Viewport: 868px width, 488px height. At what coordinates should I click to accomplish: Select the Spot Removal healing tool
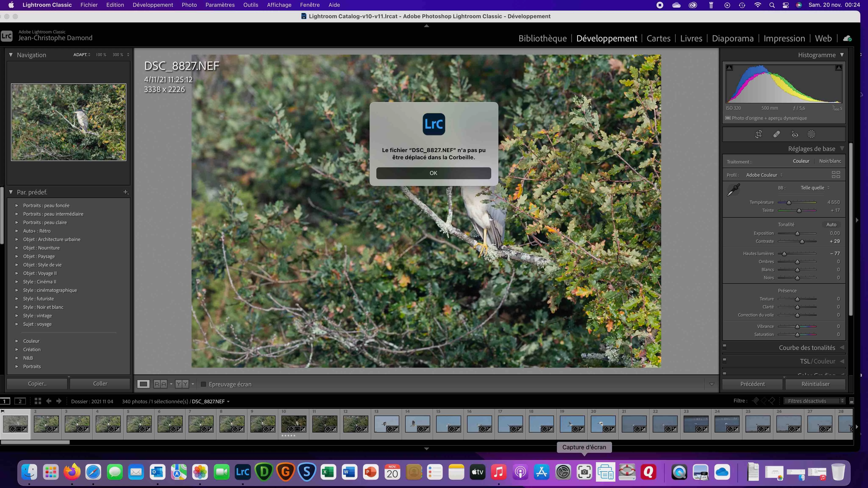(777, 134)
